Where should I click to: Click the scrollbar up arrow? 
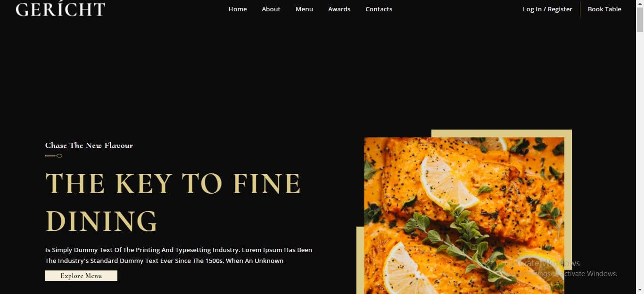click(640, 4)
